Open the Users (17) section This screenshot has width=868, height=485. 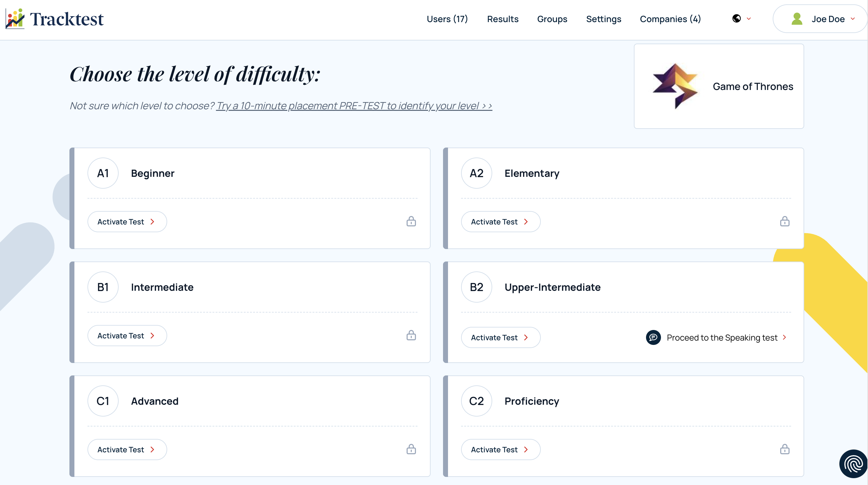coord(447,19)
